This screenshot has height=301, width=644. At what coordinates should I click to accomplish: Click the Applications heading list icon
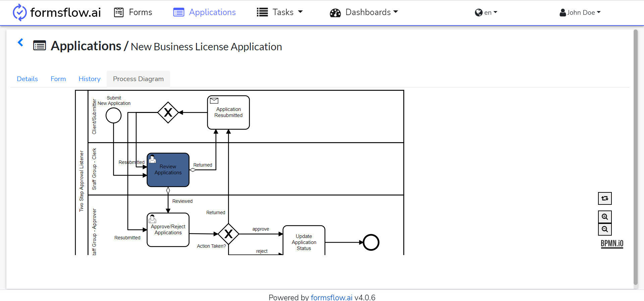[40, 45]
